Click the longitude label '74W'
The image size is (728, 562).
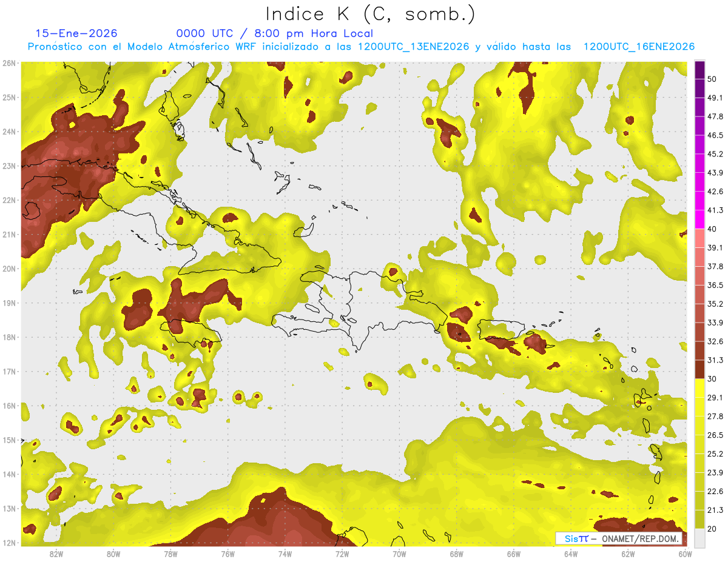285,554
